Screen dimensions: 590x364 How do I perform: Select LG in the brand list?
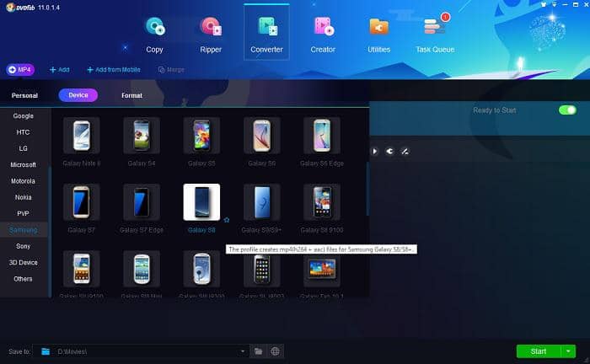[24, 148]
